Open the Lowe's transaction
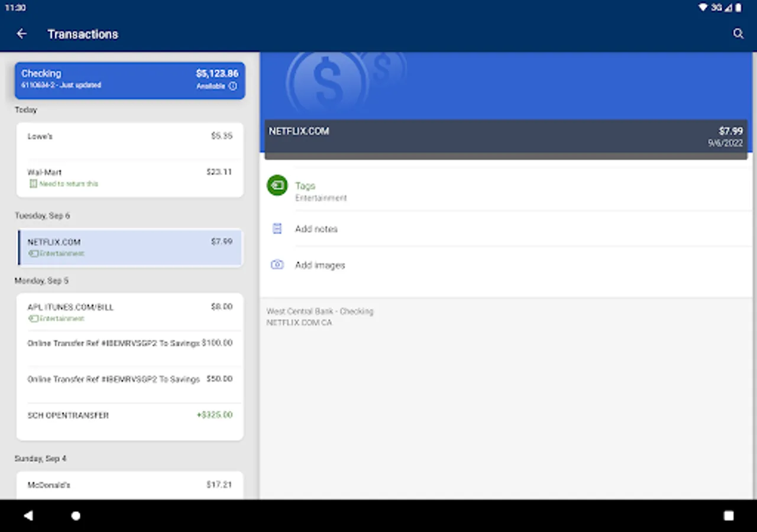The height and width of the screenshot is (532, 757). tap(130, 141)
